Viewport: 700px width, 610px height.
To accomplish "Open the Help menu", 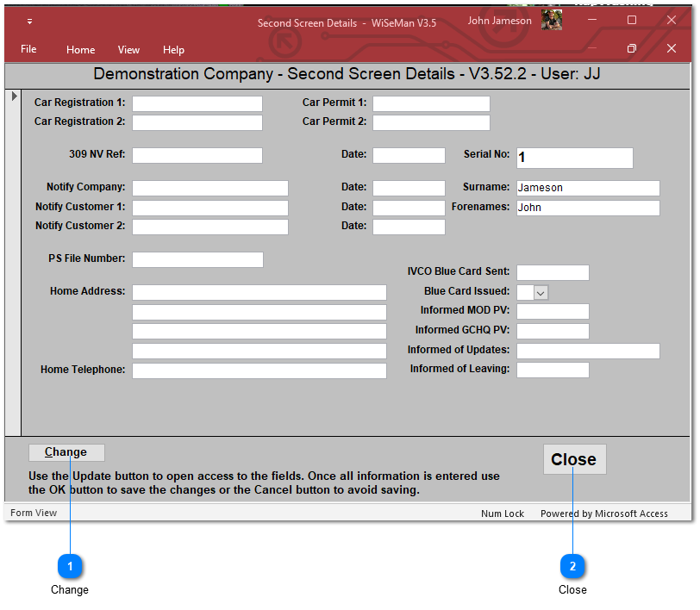I will tap(173, 50).
